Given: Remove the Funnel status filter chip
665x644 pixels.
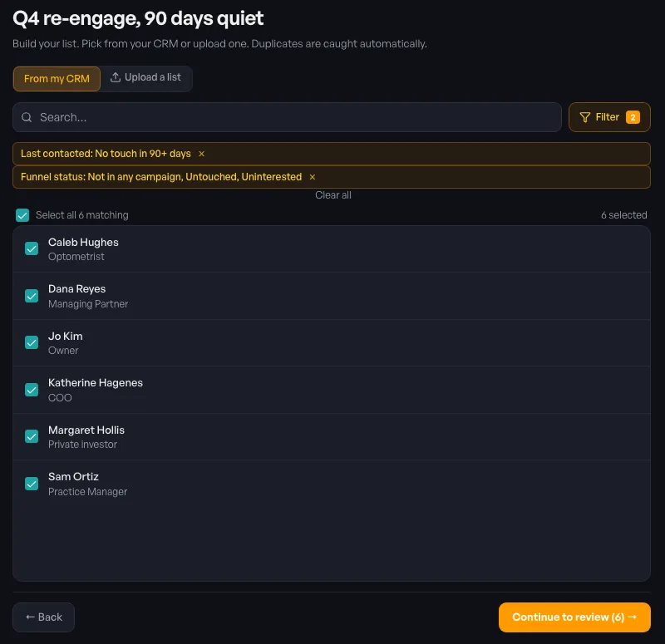Looking at the screenshot, I should click(x=313, y=177).
